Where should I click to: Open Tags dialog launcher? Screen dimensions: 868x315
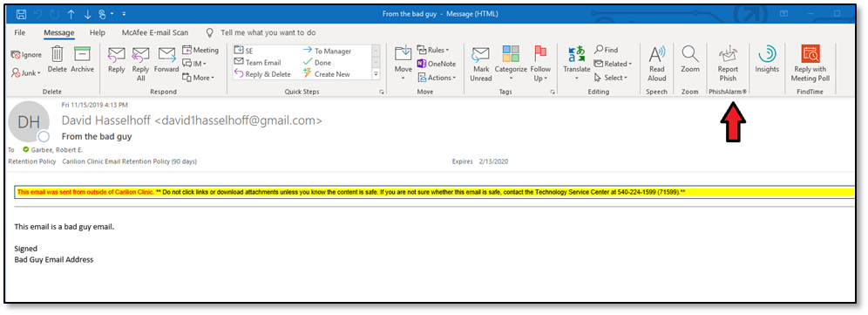click(x=553, y=92)
